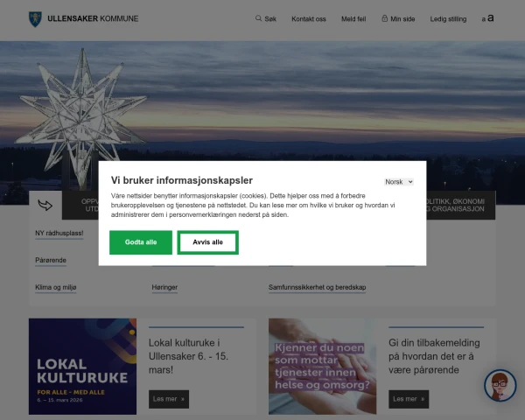Open the chatbot avatar assistant
Screen dimensions: 525x420
[x=500, y=386]
